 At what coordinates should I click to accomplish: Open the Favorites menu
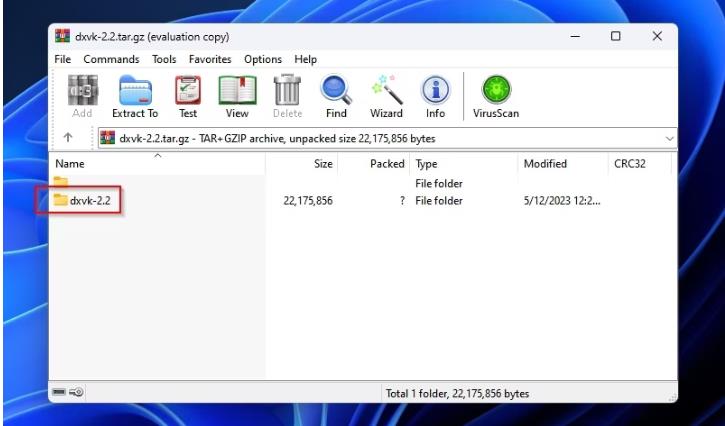click(x=210, y=59)
